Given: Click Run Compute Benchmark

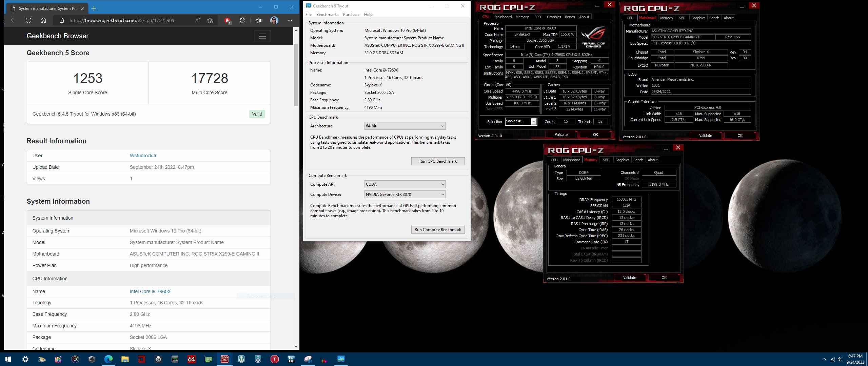Looking at the screenshot, I should 438,230.
